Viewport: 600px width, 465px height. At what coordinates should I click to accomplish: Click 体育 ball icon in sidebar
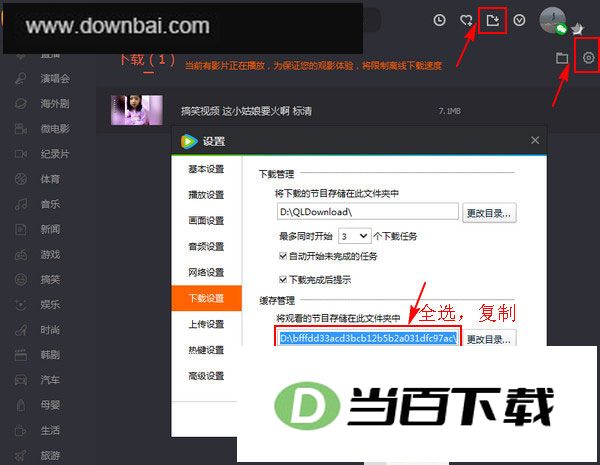point(21,179)
